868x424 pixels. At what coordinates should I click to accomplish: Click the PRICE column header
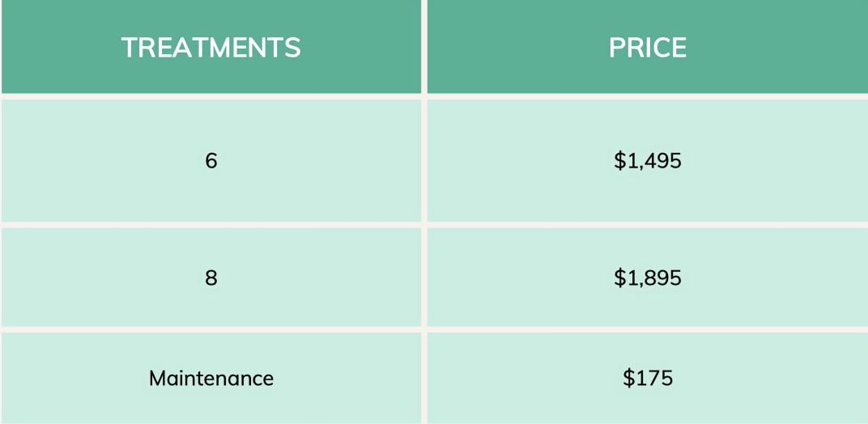[x=647, y=48]
